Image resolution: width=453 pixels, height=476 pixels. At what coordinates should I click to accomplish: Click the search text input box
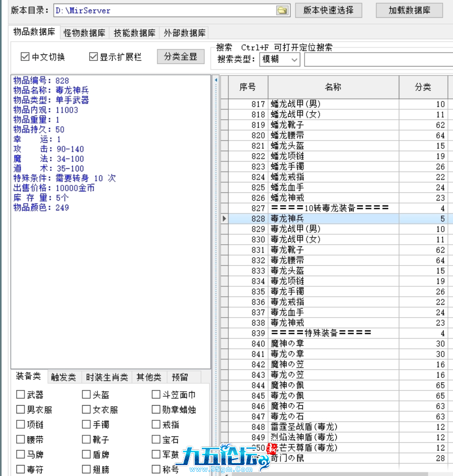[378, 59]
